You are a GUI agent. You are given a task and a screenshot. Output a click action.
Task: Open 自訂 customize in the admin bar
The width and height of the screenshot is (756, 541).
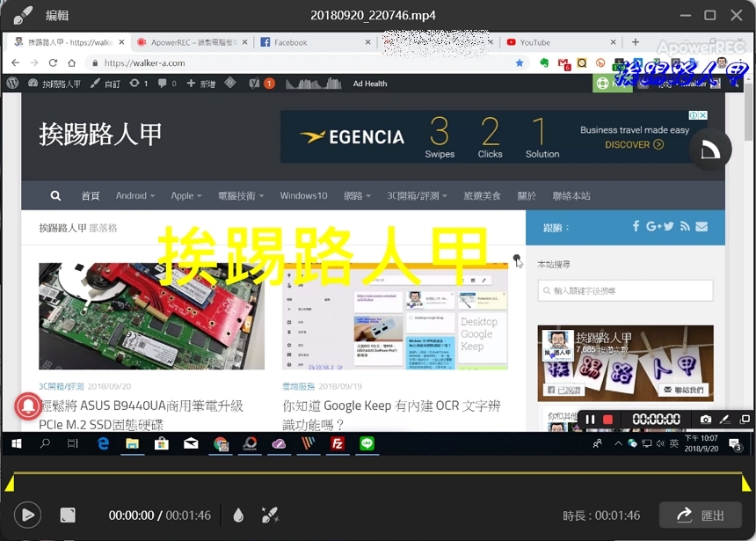[x=105, y=84]
